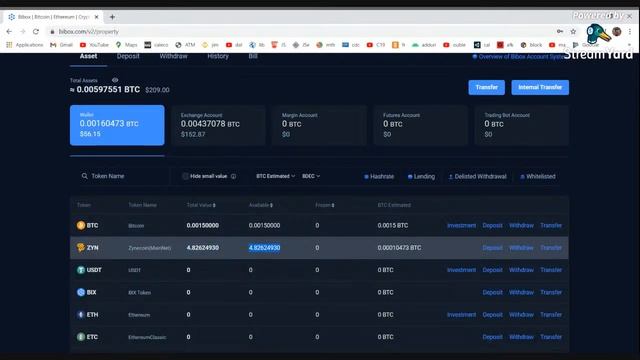640x360 pixels.
Task: Click Delisted Withdrawal
Action: (x=477, y=176)
